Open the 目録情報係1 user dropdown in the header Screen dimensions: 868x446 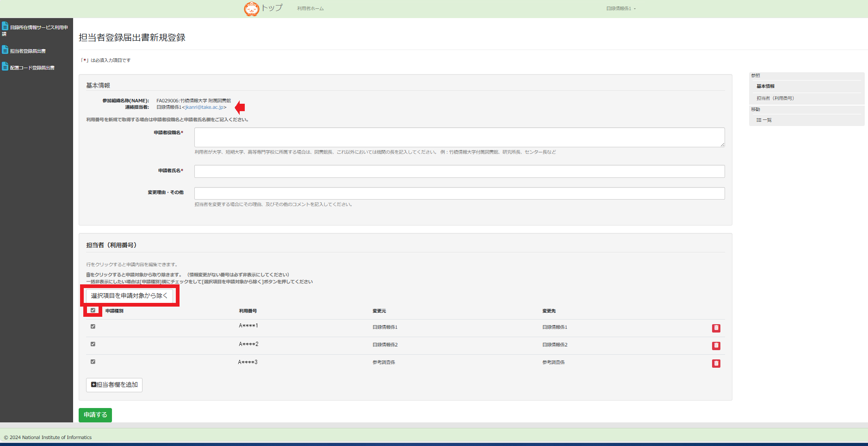pyautogui.click(x=621, y=9)
